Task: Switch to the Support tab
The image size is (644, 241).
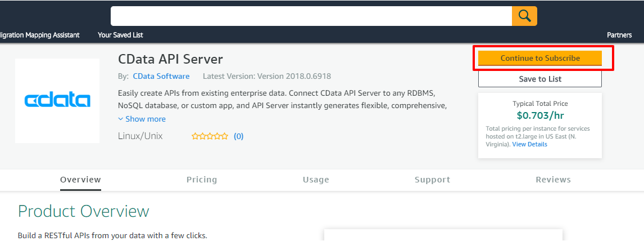Action: pos(433,180)
